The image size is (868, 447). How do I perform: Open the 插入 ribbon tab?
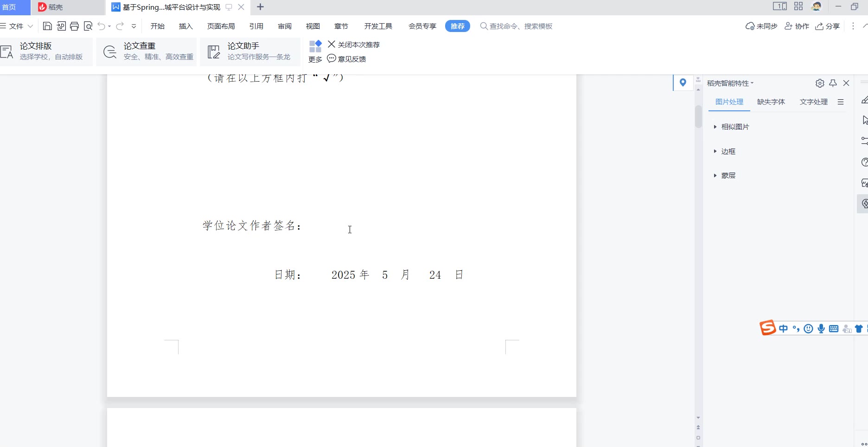tap(186, 26)
